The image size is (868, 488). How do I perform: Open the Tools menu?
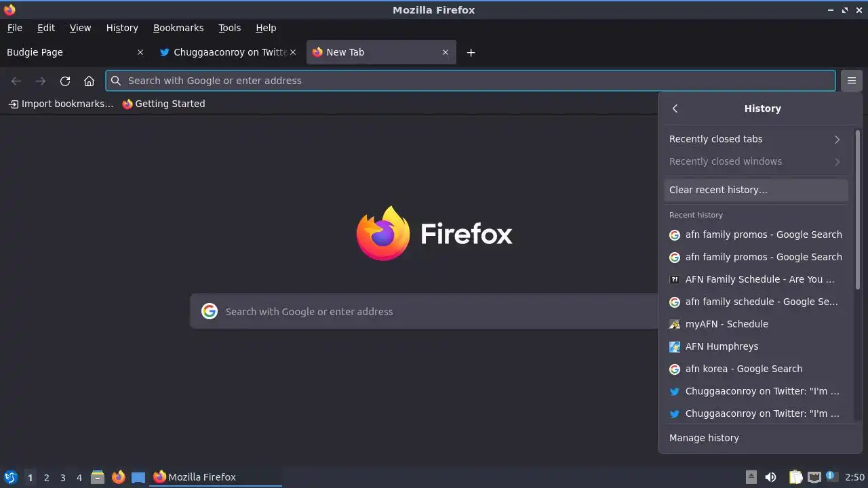(229, 28)
